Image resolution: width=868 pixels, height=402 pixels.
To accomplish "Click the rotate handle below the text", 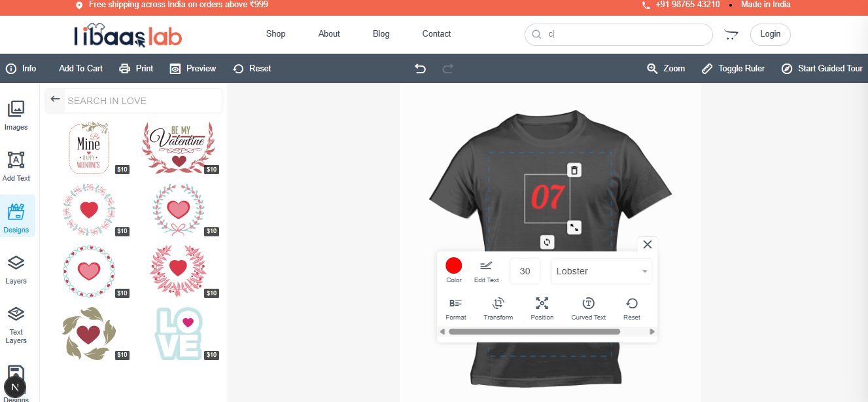I will (547, 242).
